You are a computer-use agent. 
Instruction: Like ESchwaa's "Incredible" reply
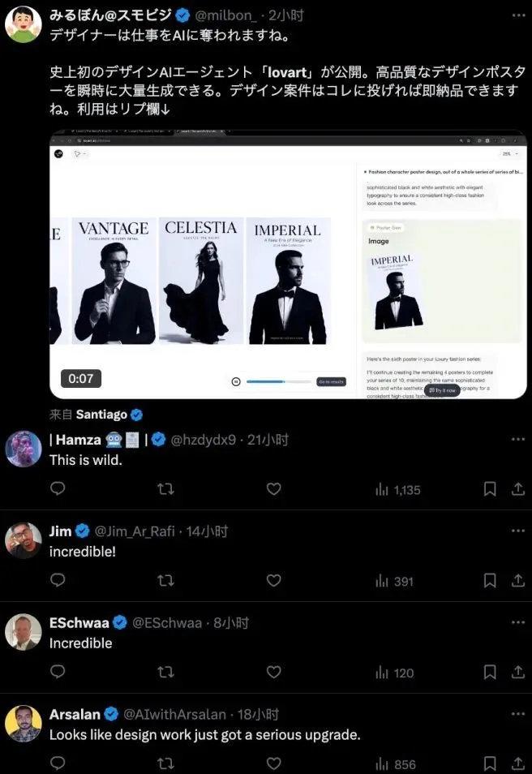click(x=273, y=672)
